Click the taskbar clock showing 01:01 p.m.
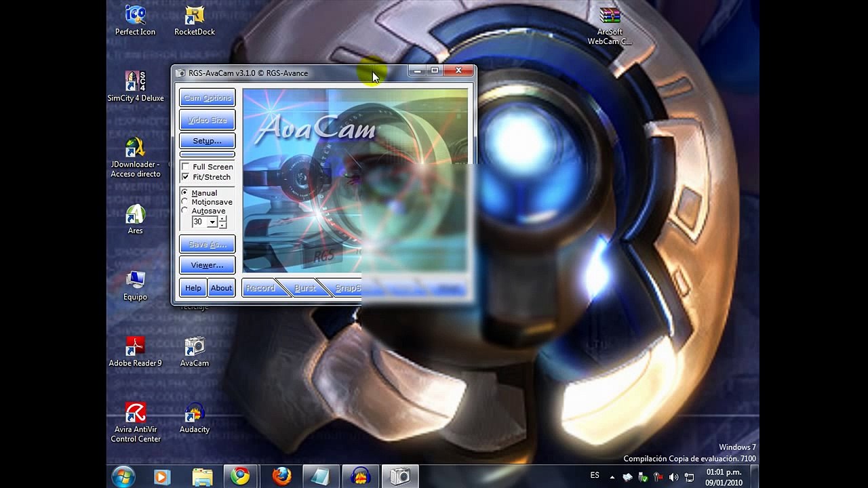 pyautogui.click(x=724, y=477)
